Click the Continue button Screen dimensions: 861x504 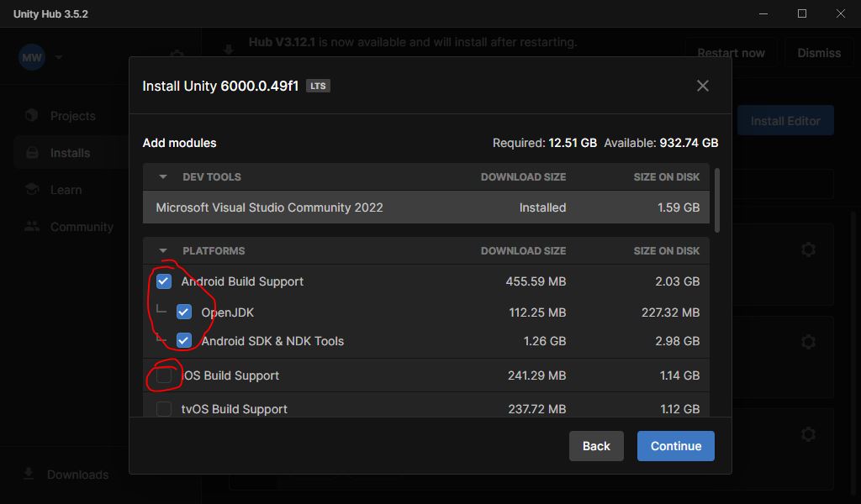click(x=675, y=446)
